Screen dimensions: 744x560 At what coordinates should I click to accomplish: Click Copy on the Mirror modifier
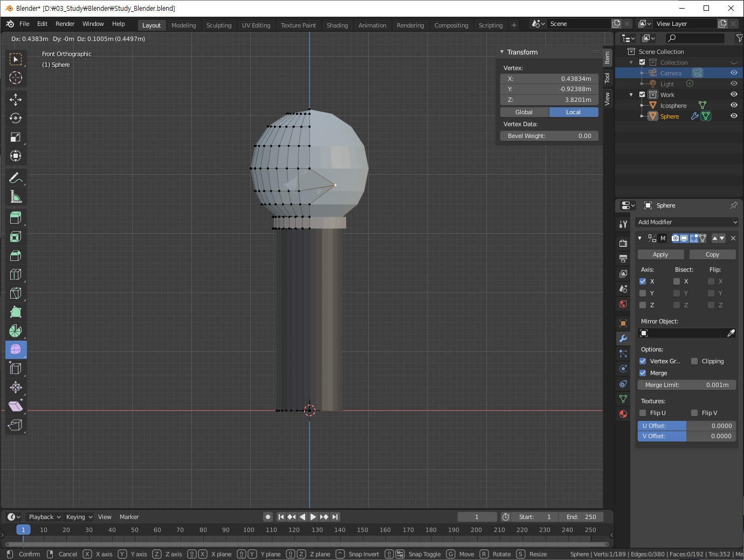[712, 254]
